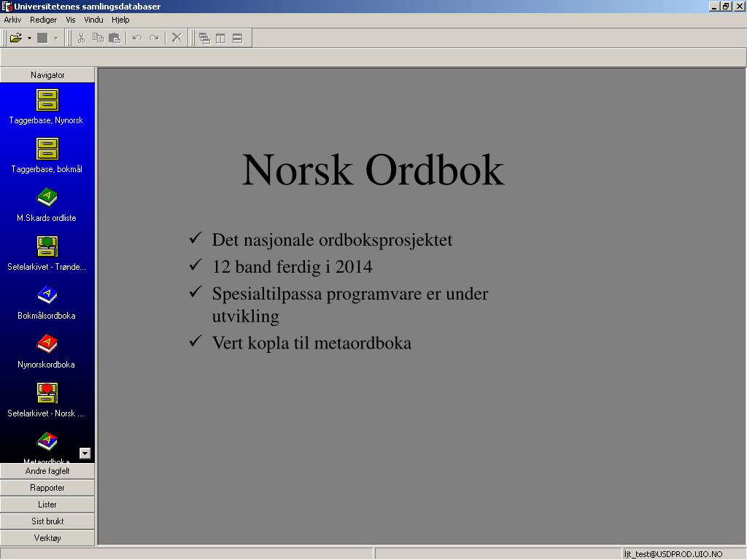Click the paste clipboard toolbar icon
The width and height of the screenshot is (747, 560).
pyautogui.click(x=115, y=38)
